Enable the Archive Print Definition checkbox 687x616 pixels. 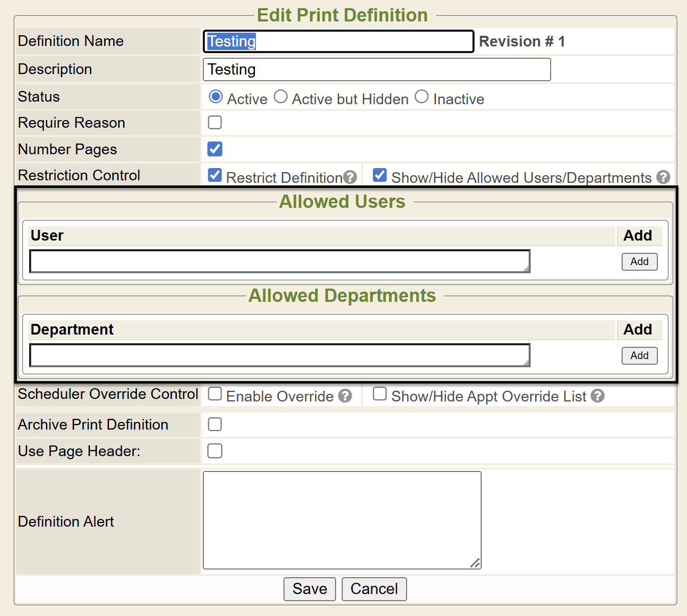pos(215,424)
